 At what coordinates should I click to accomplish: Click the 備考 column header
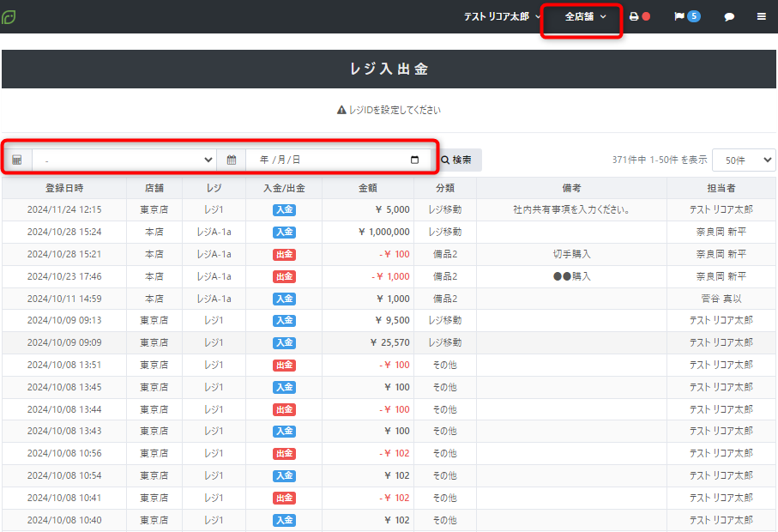[x=571, y=188]
